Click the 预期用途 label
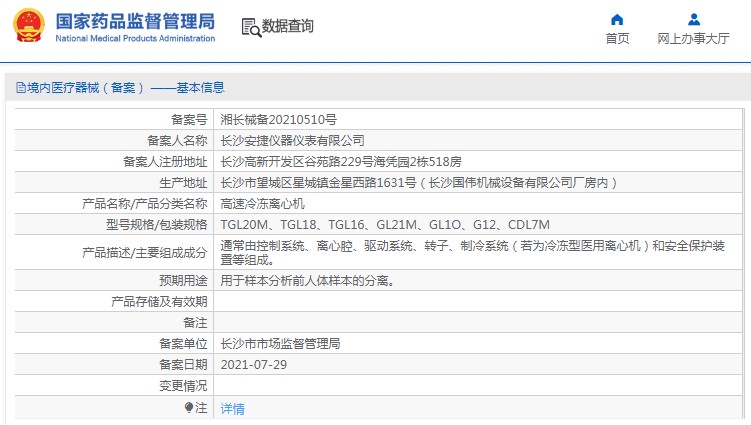The image size is (751, 425). pyautogui.click(x=183, y=280)
